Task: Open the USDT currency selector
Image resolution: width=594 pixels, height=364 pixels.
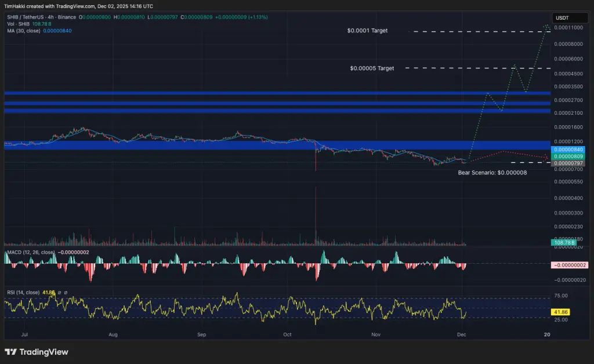Action: pyautogui.click(x=570, y=18)
